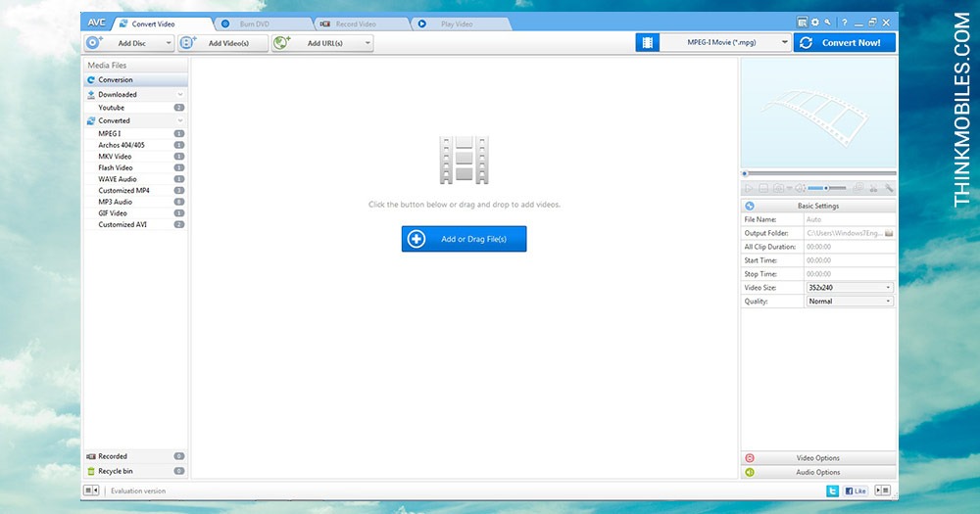This screenshot has height=514, width=980.
Task: Click the browse folder icon for Output Folder
Action: [x=889, y=233]
